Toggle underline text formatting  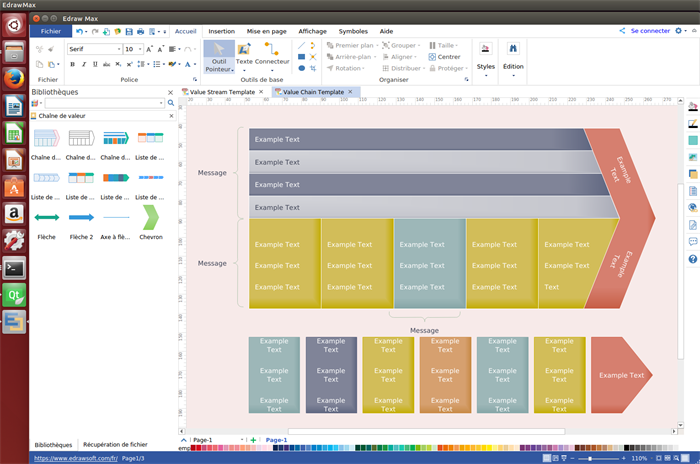(x=94, y=64)
